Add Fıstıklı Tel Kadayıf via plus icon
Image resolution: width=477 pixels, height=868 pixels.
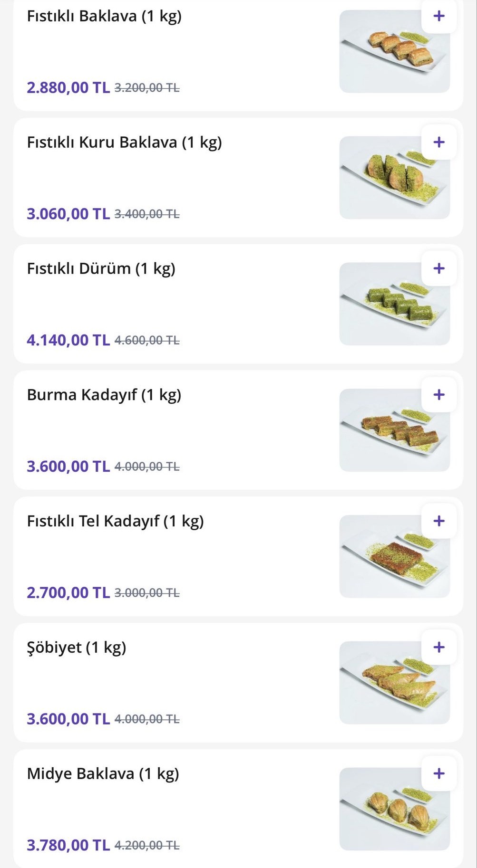(x=439, y=521)
